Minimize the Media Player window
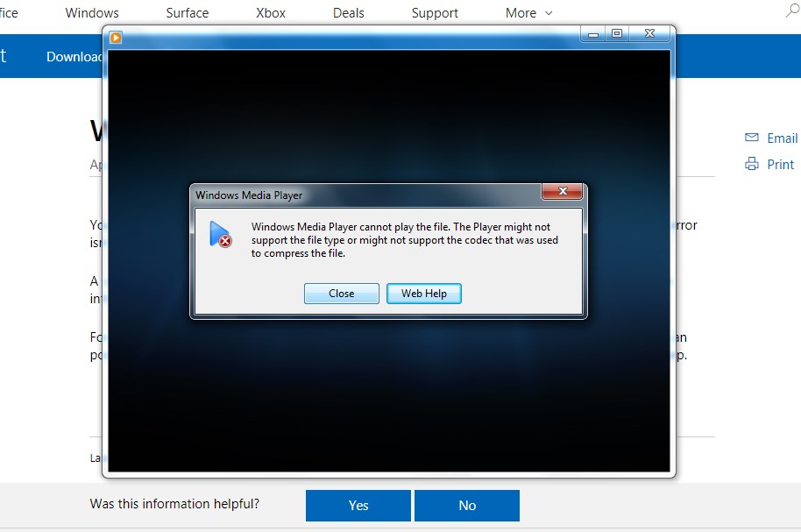 coord(592,34)
